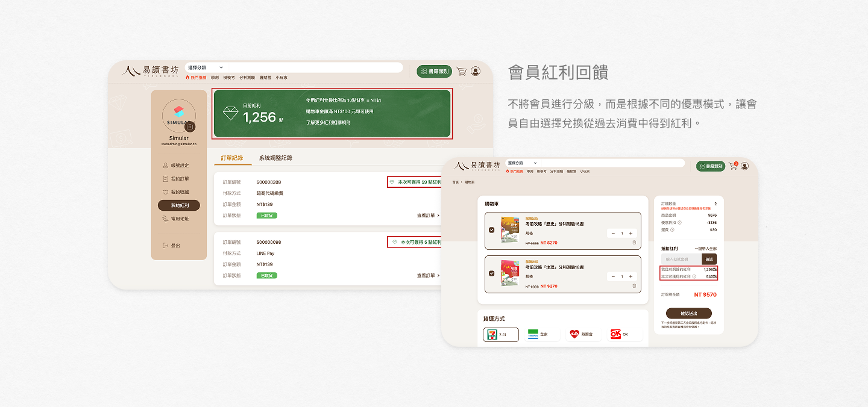Click the help icon next to 運費
The height and width of the screenshot is (407, 868).
pos(672,229)
